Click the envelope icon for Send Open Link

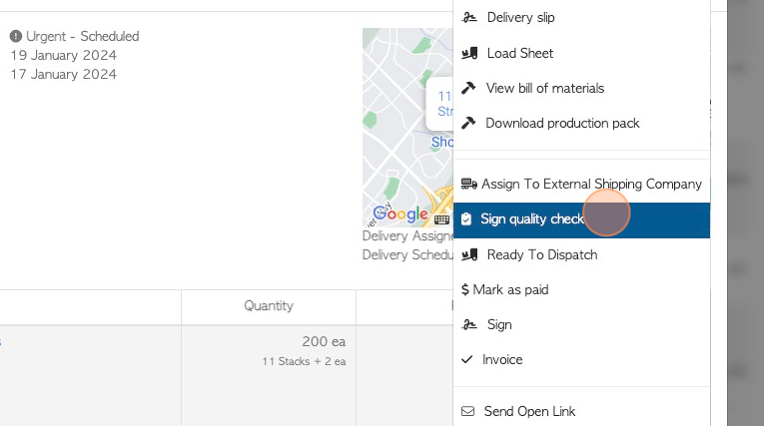pos(467,411)
